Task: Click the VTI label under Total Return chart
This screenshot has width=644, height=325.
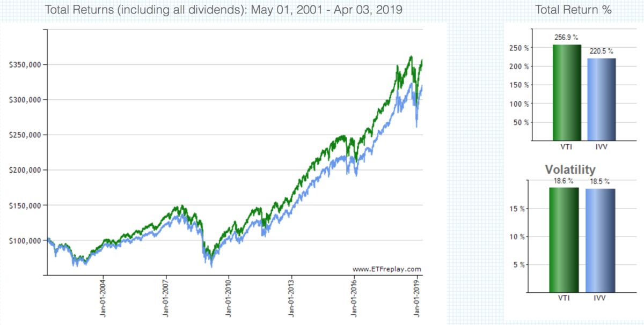Action: tap(567, 146)
